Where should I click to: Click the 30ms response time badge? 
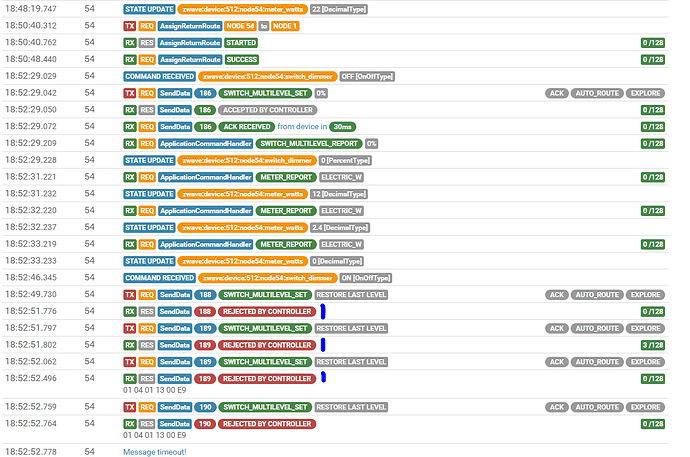click(x=342, y=127)
